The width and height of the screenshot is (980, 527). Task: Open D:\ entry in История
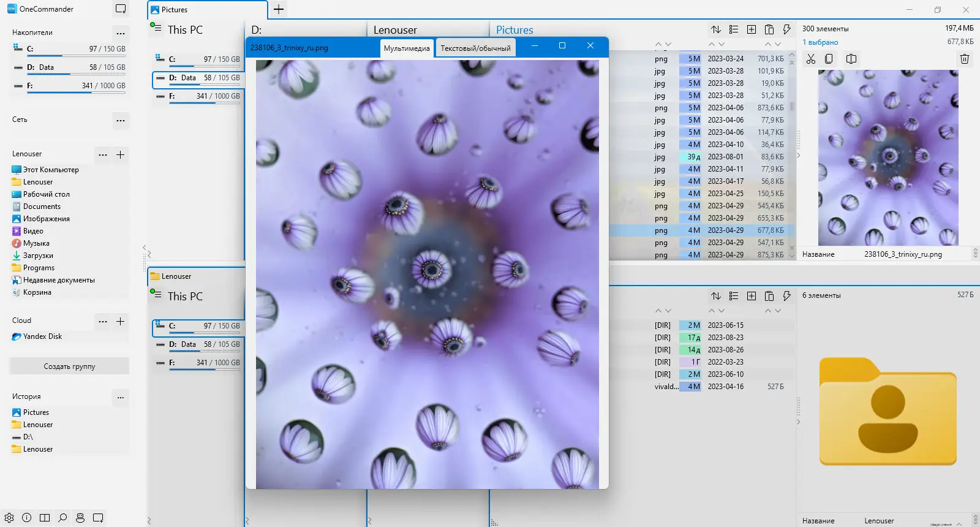(28, 437)
